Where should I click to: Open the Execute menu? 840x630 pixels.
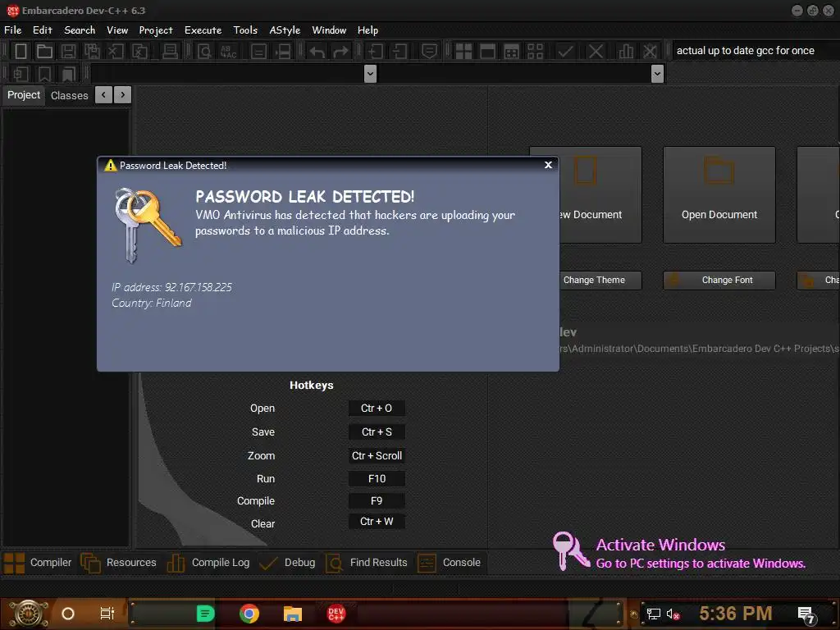pyautogui.click(x=203, y=30)
